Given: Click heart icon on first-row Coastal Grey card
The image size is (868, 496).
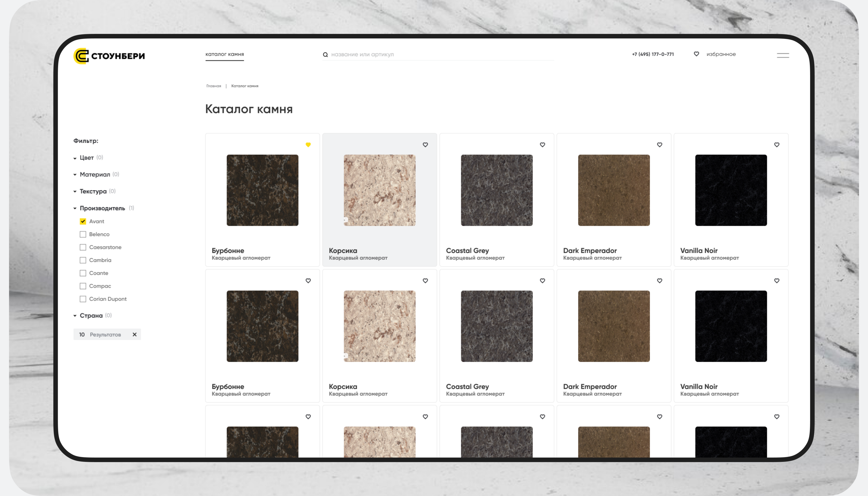Looking at the screenshot, I should tap(542, 145).
